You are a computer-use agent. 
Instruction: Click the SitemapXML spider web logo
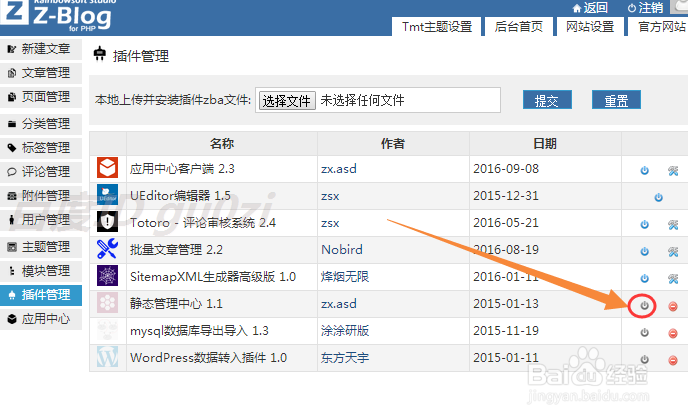tap(108, 276)
